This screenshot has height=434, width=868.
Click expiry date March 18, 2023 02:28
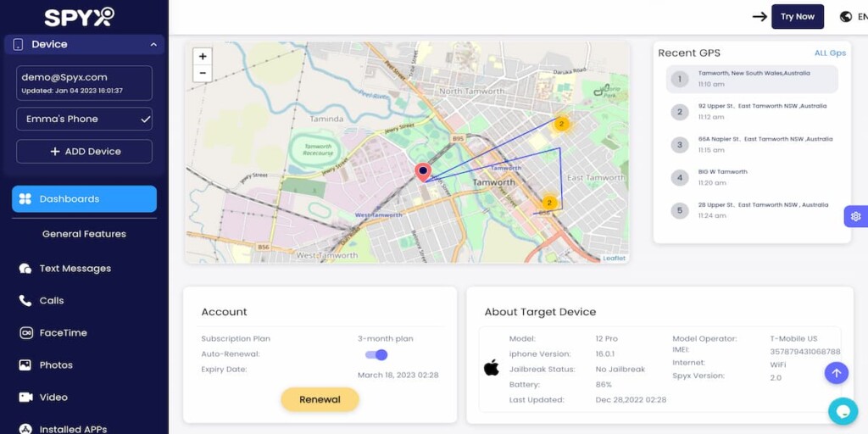point(398,376)
